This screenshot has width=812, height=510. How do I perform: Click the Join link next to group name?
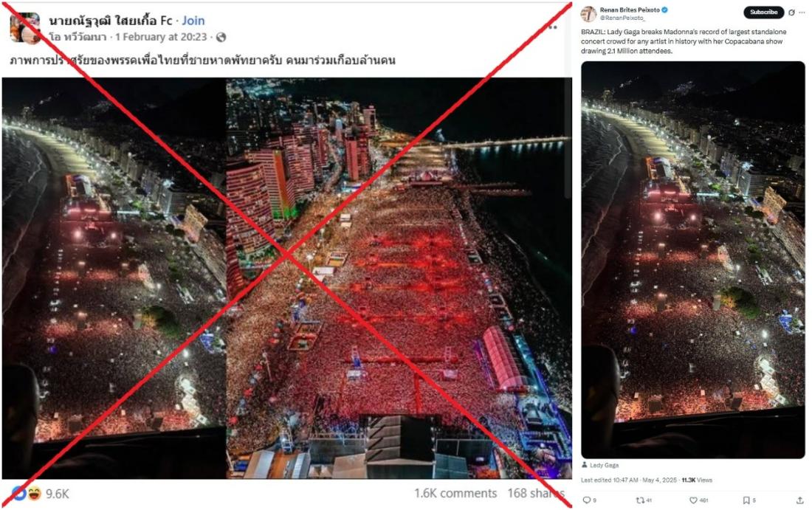193,21
